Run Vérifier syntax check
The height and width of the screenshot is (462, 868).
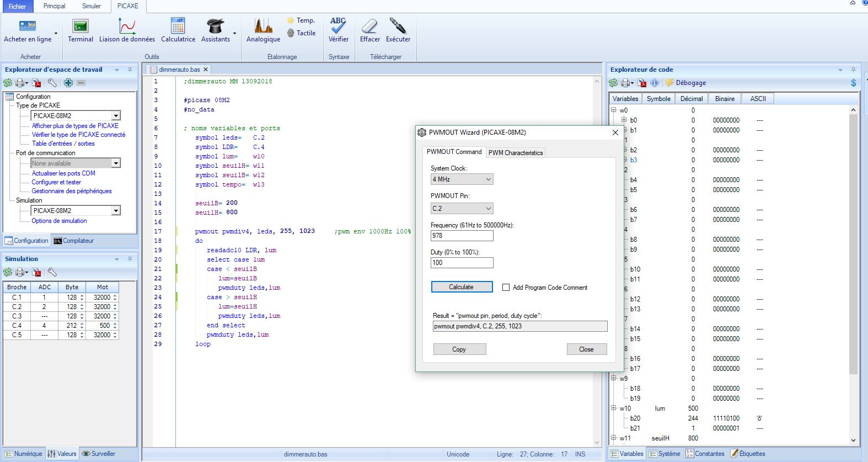[338, 30]
